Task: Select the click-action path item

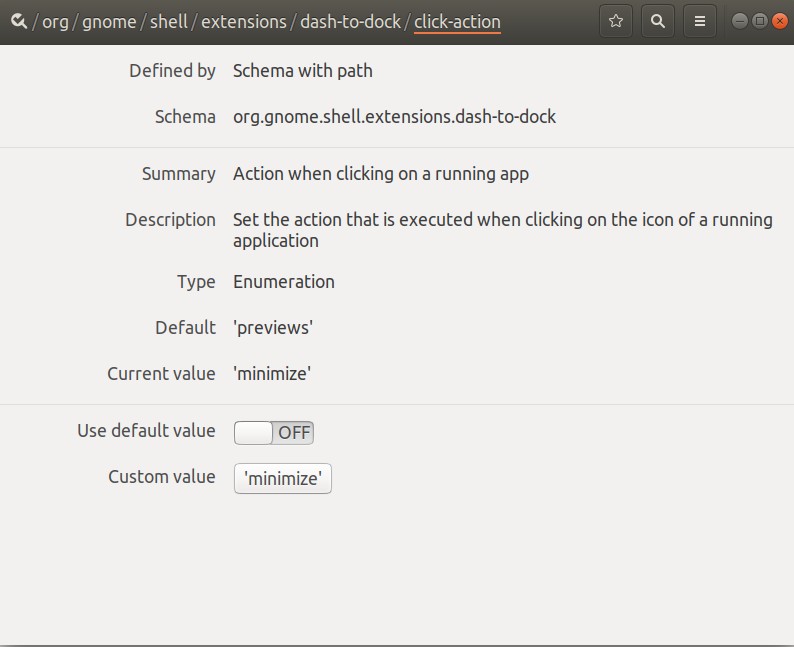Action: [x=457, y=22]
